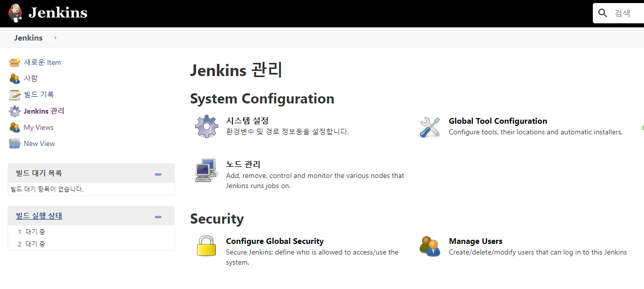Select executor 1 대기 중 row
644x289 pixels.
click(91, 232)
